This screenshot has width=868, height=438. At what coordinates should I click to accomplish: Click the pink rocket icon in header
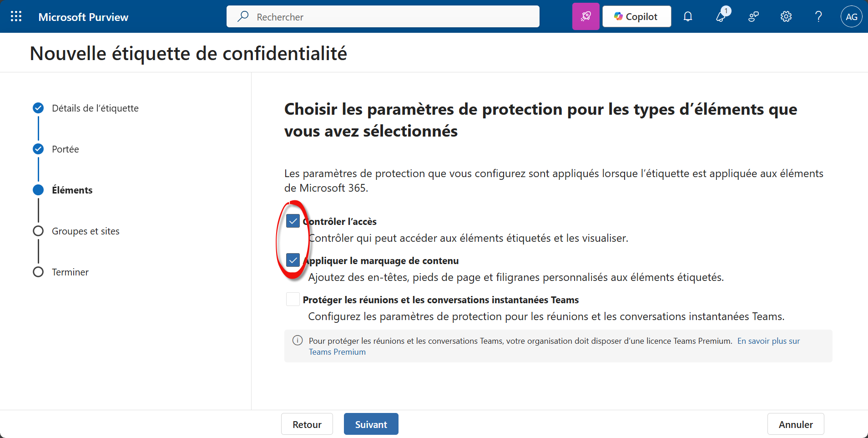[585, 17]
